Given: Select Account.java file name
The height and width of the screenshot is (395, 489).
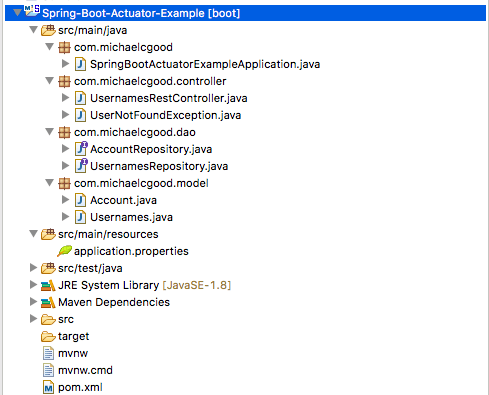Looking at the screenshot, I should 123,201.
